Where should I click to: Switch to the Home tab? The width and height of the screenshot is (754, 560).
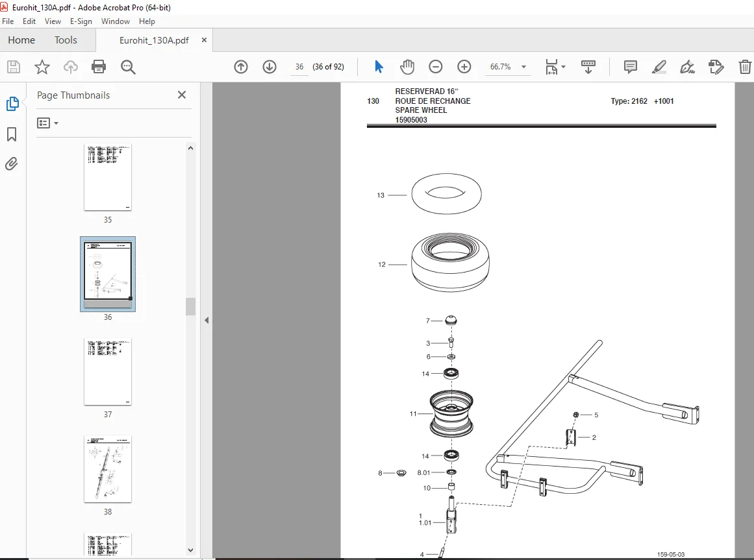pyautogui.click(x=21, y=40)
